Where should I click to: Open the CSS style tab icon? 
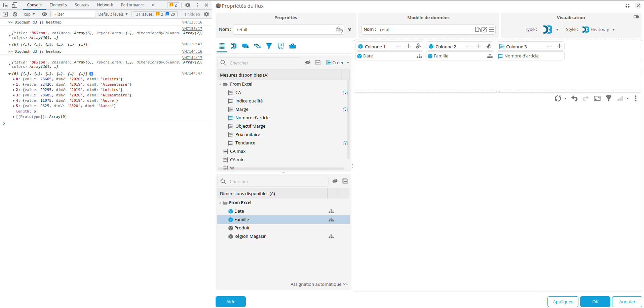(x=281, y=46)
